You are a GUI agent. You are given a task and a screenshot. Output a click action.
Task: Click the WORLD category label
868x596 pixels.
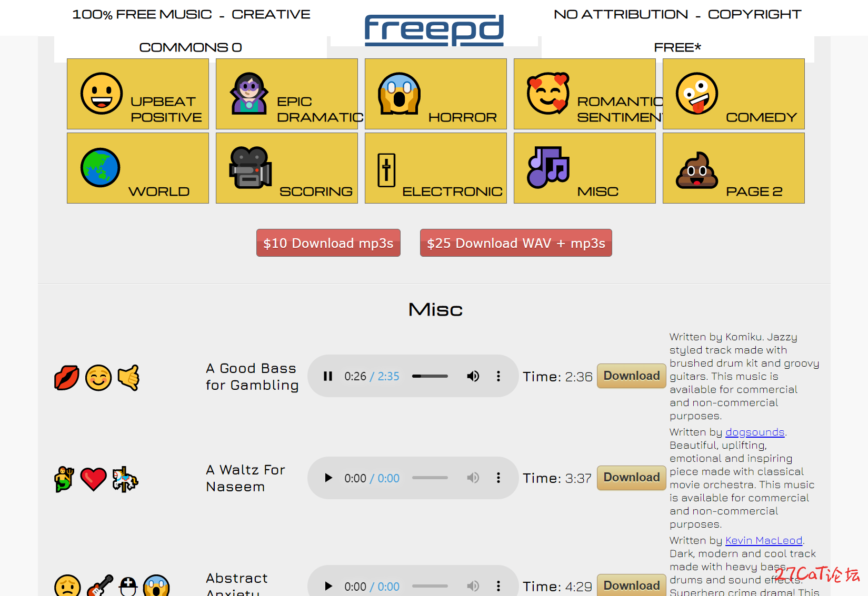[159, 191]
